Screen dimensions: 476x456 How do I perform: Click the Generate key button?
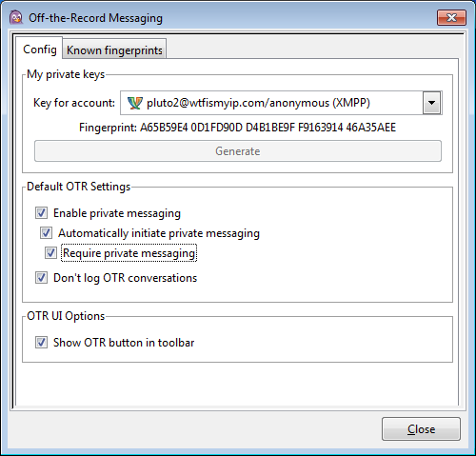[238, 151]
